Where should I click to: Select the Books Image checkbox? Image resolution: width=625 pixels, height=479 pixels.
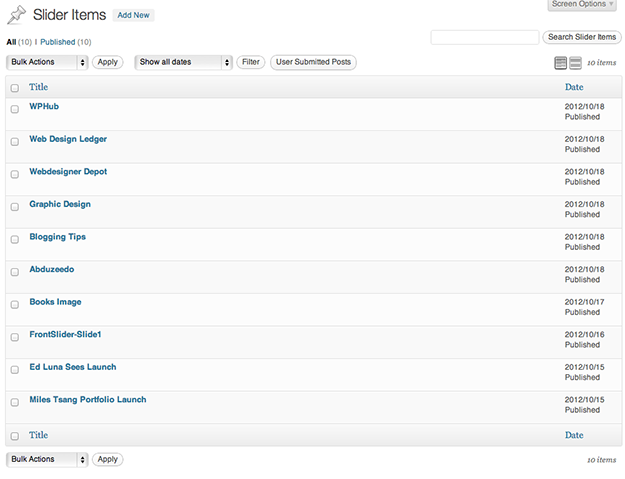(x=15, y=305)
